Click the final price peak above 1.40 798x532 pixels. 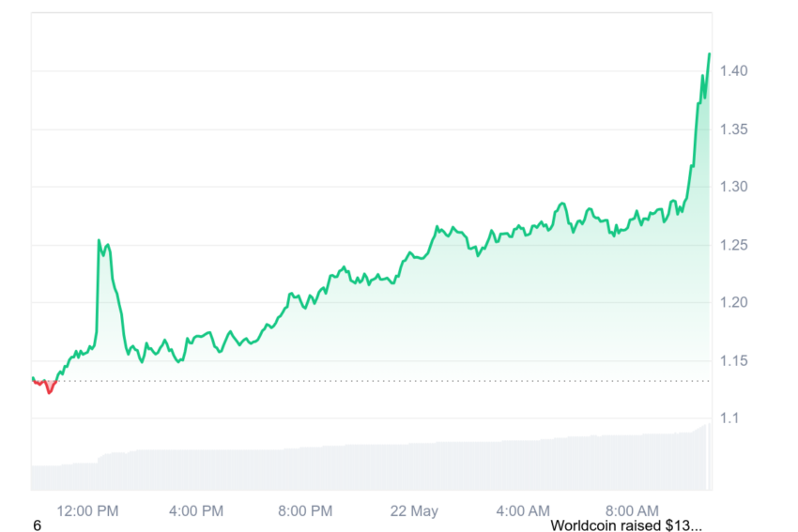click(x=709, y=54)
